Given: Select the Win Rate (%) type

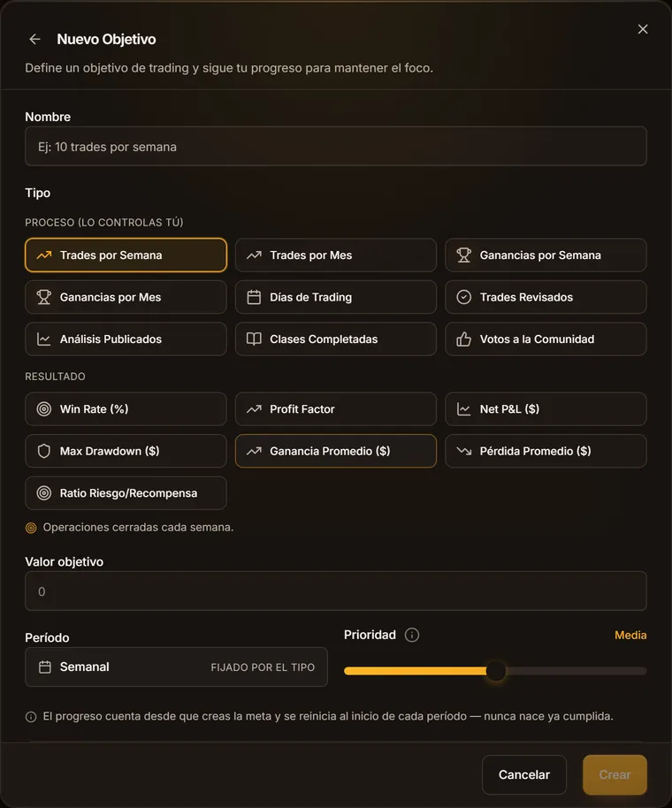Looking at the screenshot, I should click(126, 409).
